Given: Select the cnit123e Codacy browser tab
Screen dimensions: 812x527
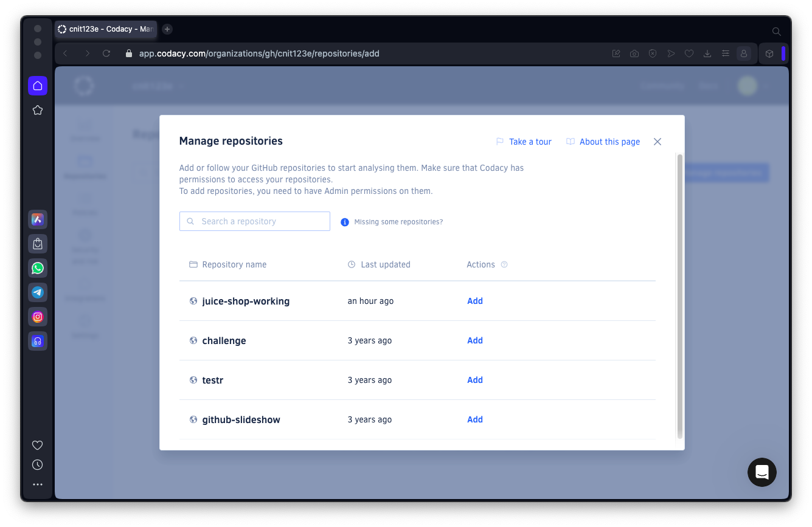Looking at the screenshot, I should coord(106,29).
